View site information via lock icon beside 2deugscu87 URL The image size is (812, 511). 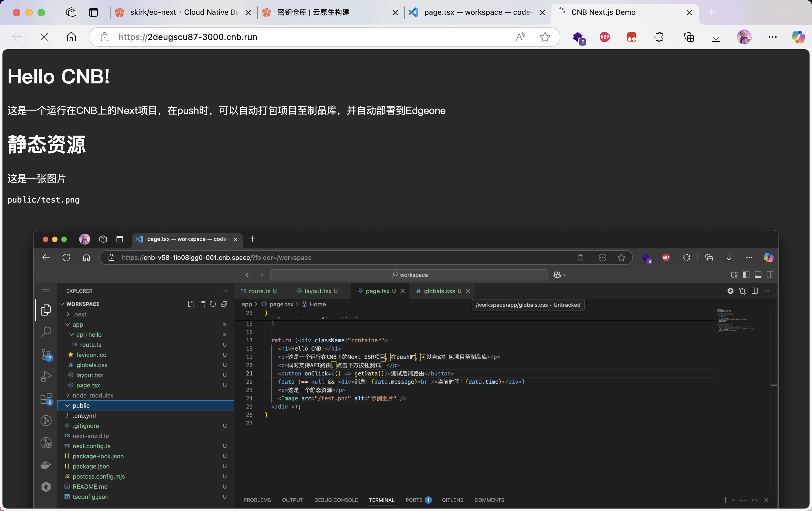105,37
